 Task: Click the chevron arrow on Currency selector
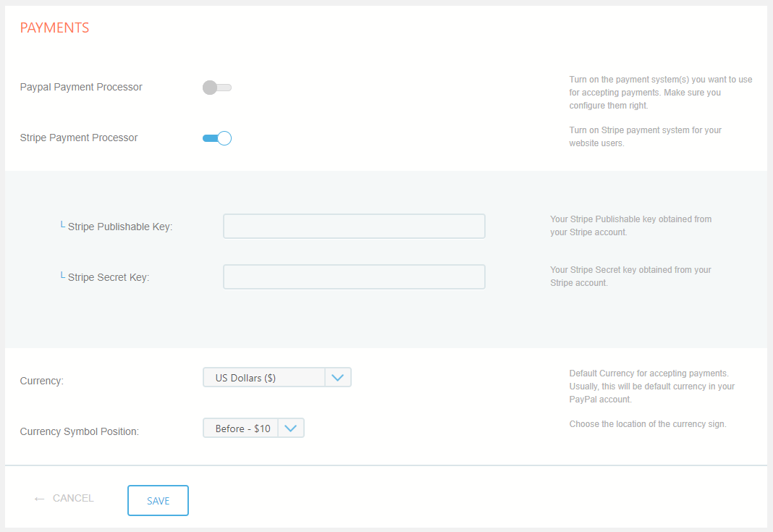tap(337, 377)
